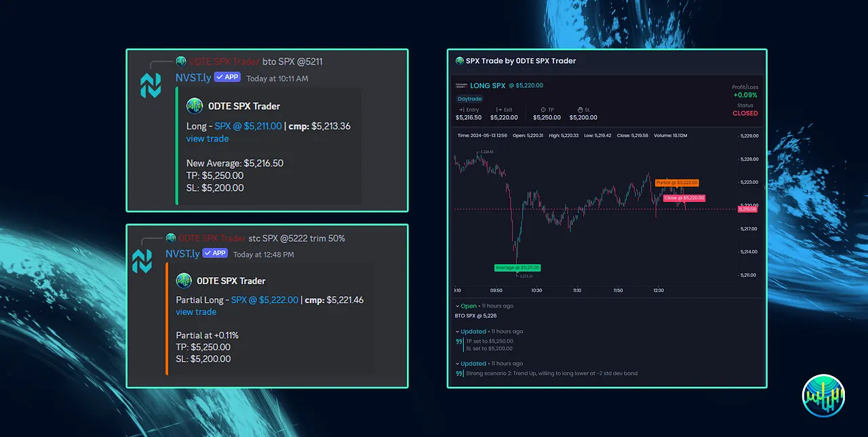This screenshot has width=868, height=437.
Task: Click the quote icon beside 'Strong scenario 2'
Action: [459, 373]
